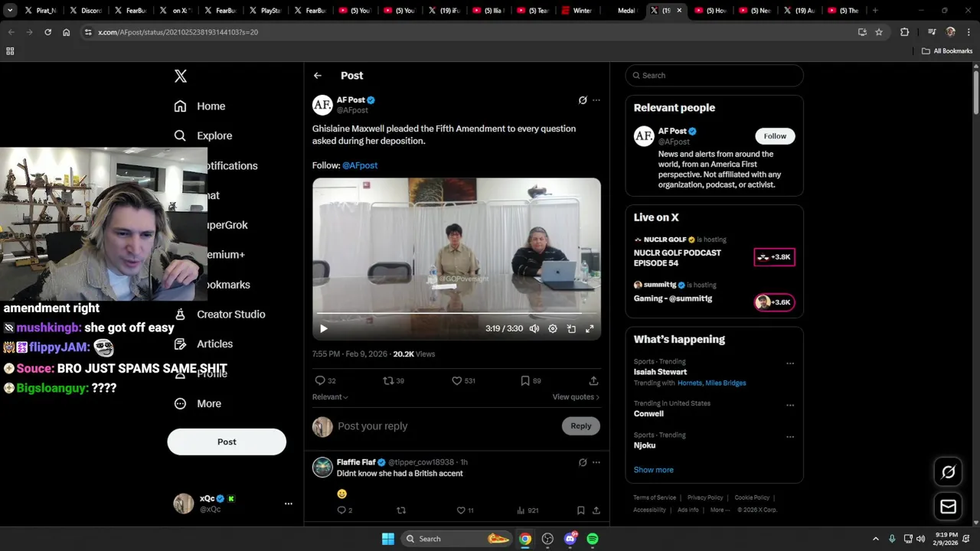This screenshot has width=980, height=551.
Task: Open xQc account options ellipsis
Action: coord(289,504)
